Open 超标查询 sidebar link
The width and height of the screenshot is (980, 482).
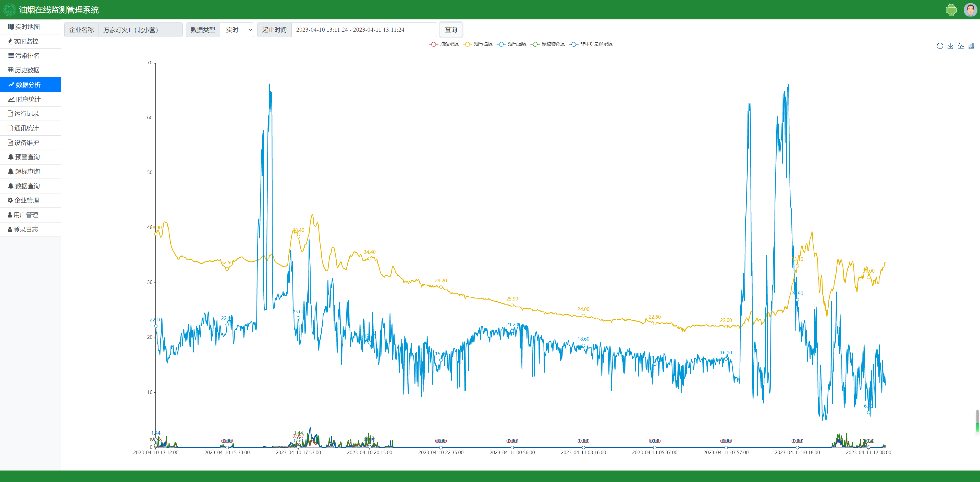[x=27, y=172]
